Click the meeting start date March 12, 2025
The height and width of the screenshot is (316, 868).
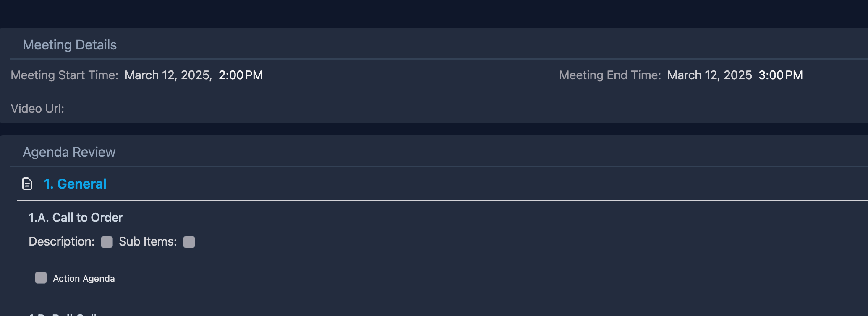pos(168,75)
